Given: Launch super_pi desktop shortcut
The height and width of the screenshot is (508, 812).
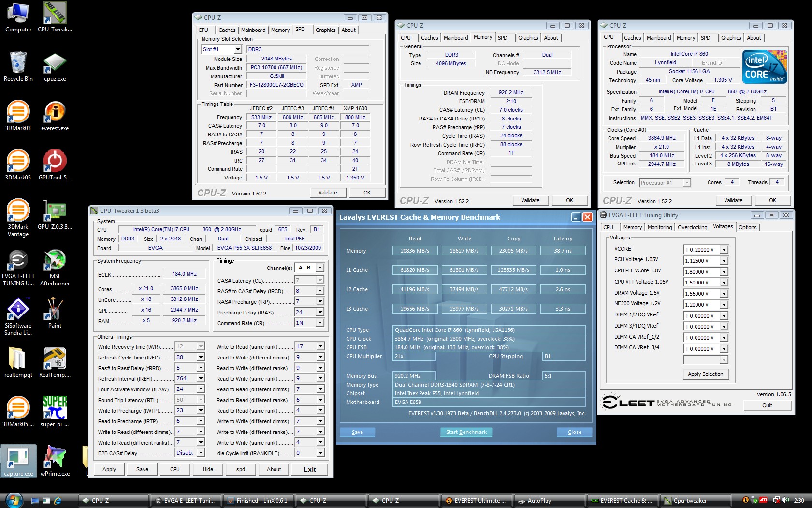Looking at the screenshot, I should pos(55,412).
